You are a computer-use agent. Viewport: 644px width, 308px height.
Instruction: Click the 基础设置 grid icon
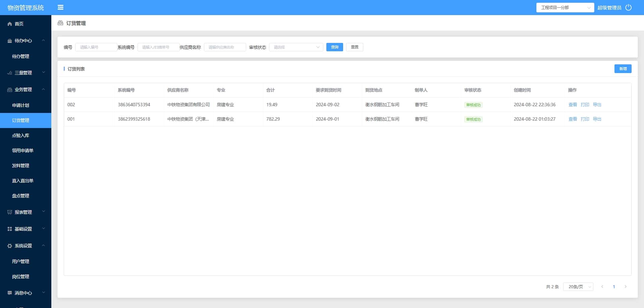(10, 229)
